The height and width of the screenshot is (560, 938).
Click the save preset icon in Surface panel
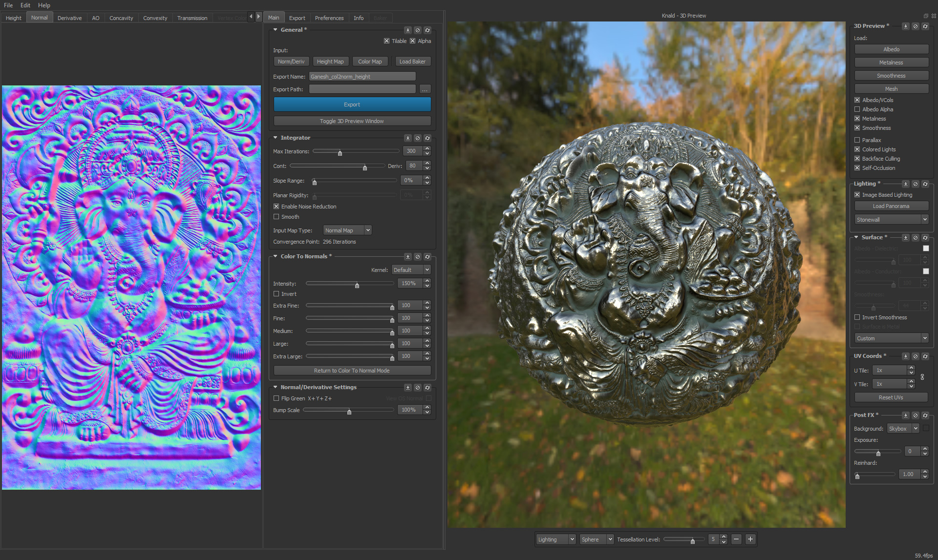905,238
